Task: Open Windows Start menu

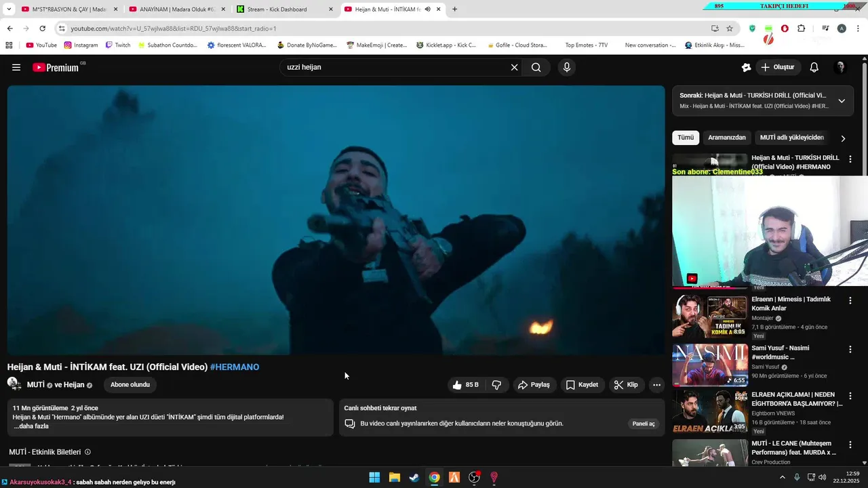Action: click(374, 477)
